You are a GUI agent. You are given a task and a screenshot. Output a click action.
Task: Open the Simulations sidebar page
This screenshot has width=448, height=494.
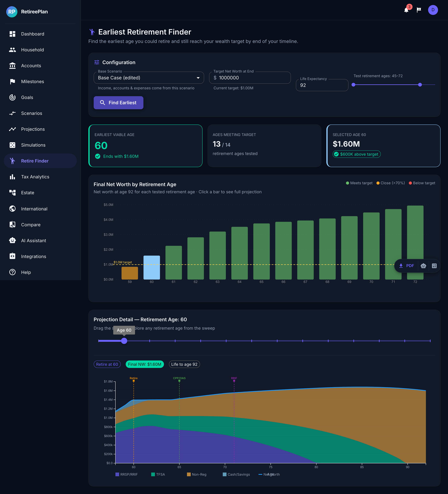click(33, 145)
